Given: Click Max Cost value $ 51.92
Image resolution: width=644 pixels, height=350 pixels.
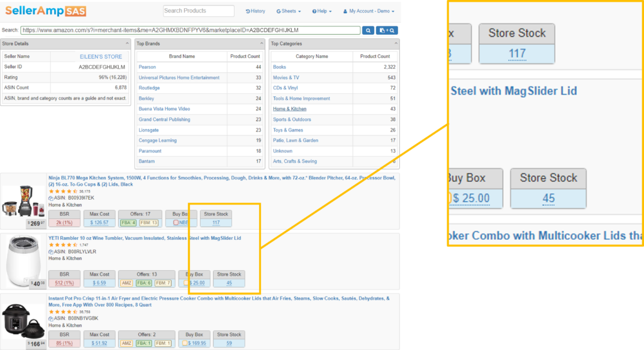Looking at the screenshot, I should 99,344.
